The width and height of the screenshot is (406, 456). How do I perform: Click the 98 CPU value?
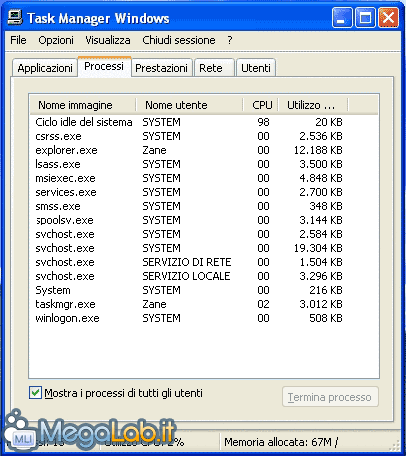[263, 122]
